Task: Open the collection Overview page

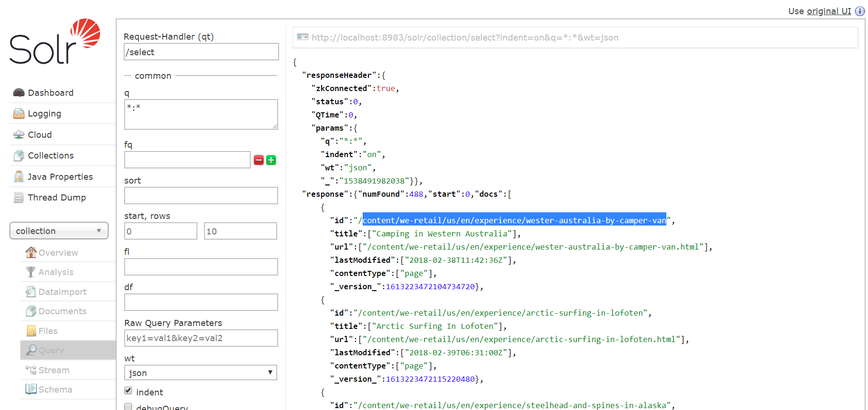Action: click(58, 253)
